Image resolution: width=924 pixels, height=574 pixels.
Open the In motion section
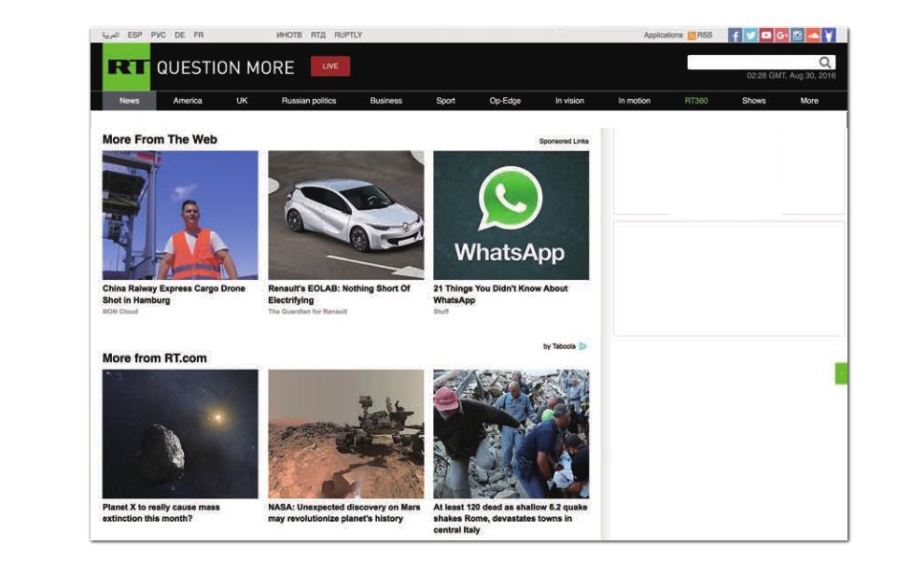(634, 101)
